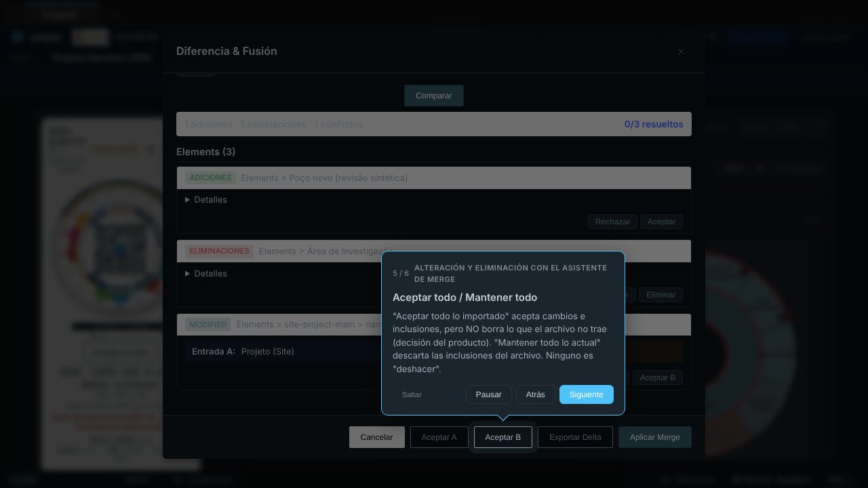868x488 pixels.
Task: Reject the Poço novo addition with Rechazar
Action: (x=612, y=222)
